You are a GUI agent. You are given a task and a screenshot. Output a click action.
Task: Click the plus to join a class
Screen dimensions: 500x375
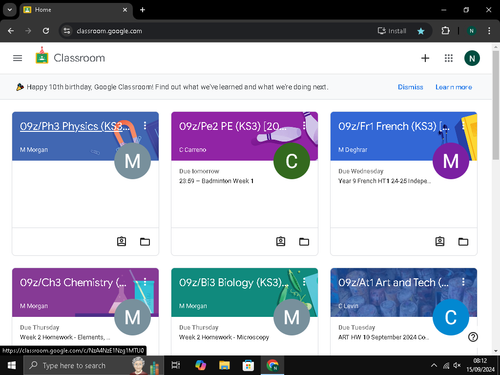(425, 58)
